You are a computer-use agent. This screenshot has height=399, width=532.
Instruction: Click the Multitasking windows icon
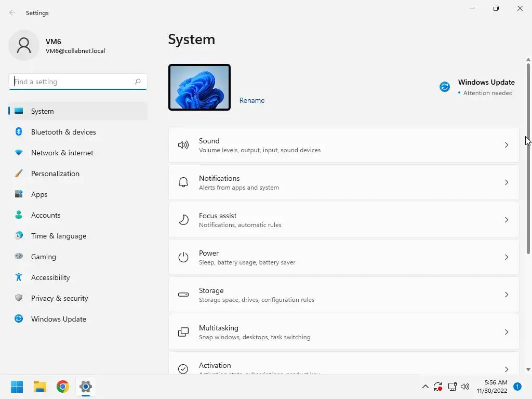(183, 332)
